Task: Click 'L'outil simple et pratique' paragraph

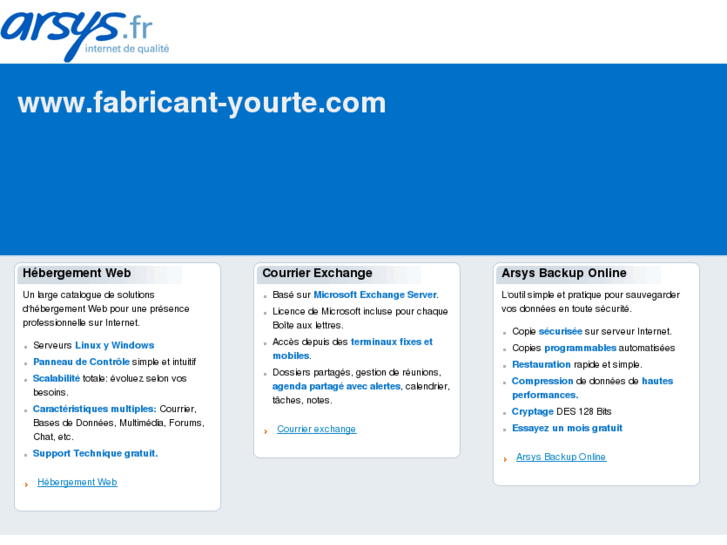Action: (590, 302)
